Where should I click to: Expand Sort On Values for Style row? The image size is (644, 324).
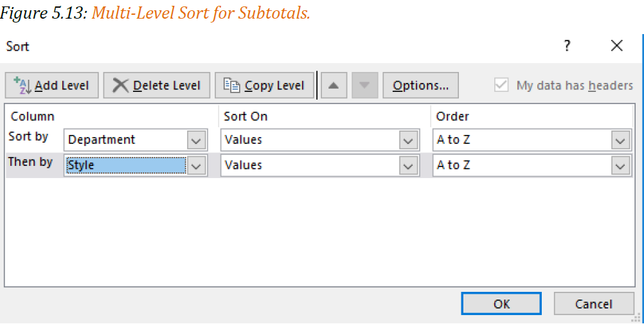point(408,165)
